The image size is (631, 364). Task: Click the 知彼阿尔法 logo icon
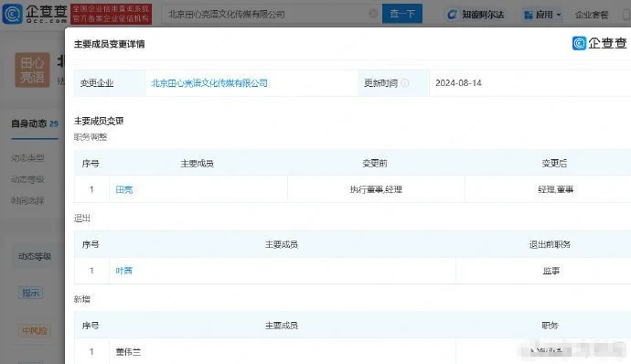[x=453, y=15]
